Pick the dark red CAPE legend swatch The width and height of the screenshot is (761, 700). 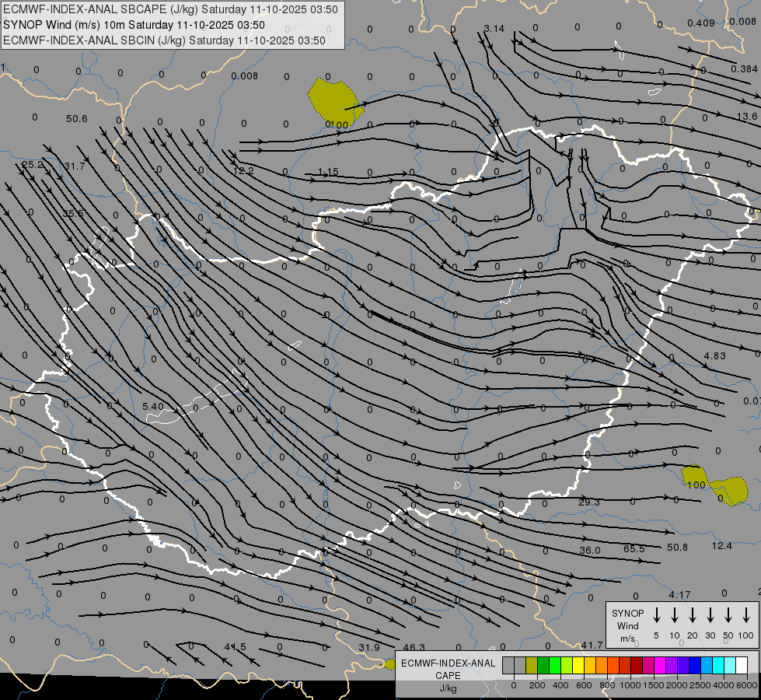pyautogui.click(x=637, y=665)
